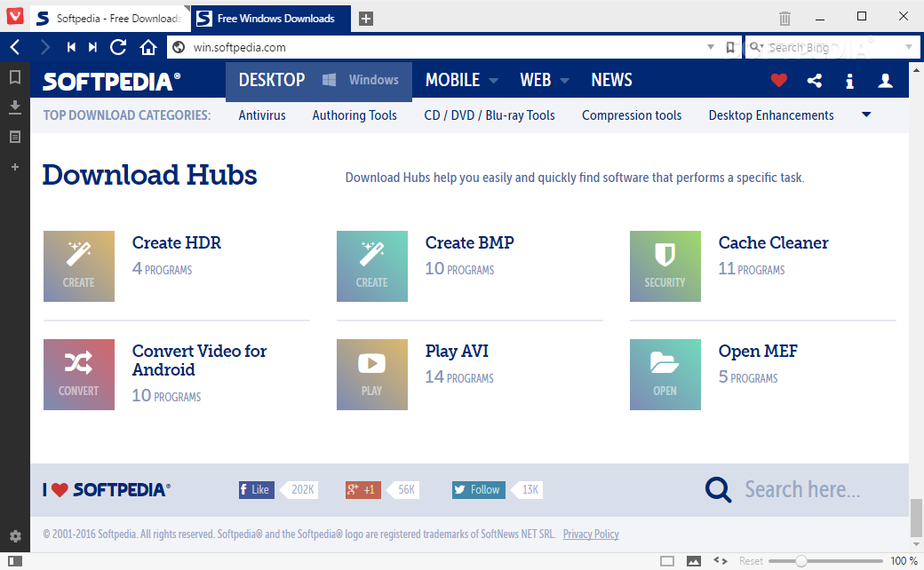The image size is (924, 570).
Task: Click the fast forward navigation button
Action: coord(92,47)
